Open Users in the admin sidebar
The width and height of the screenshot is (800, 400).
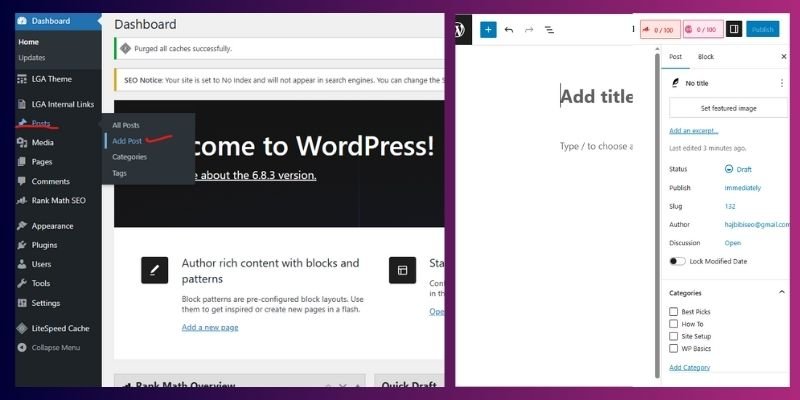point(41,264)
